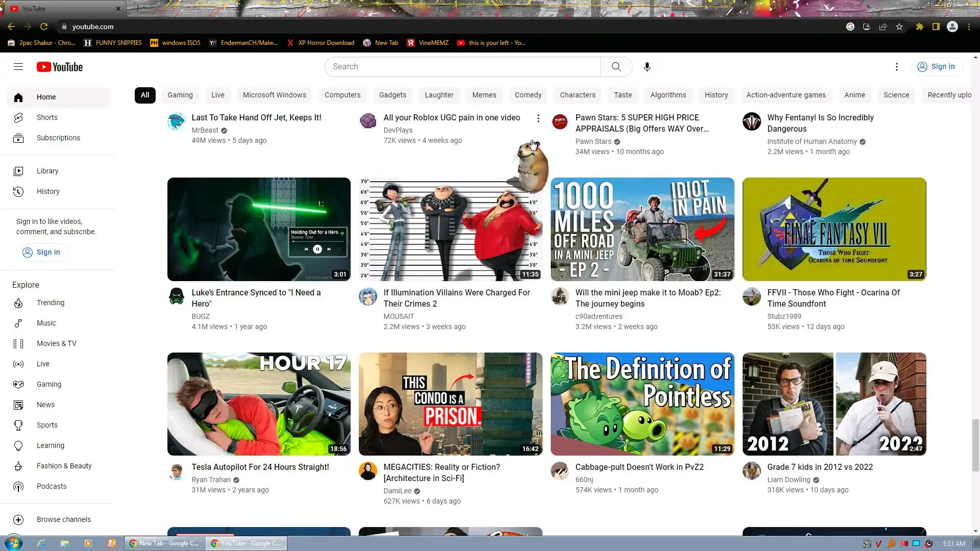
Task: Click the search magnifier button
Action: (x=616, y=67)
